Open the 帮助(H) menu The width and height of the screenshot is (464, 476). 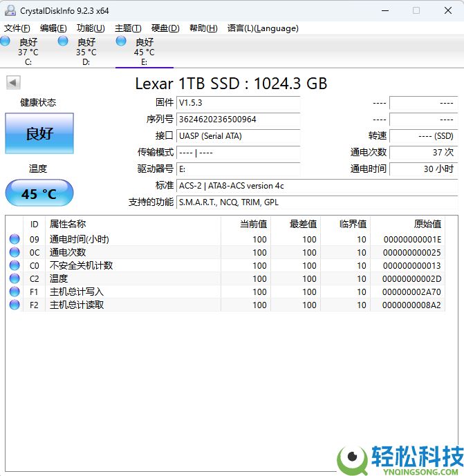click(203, 28)
